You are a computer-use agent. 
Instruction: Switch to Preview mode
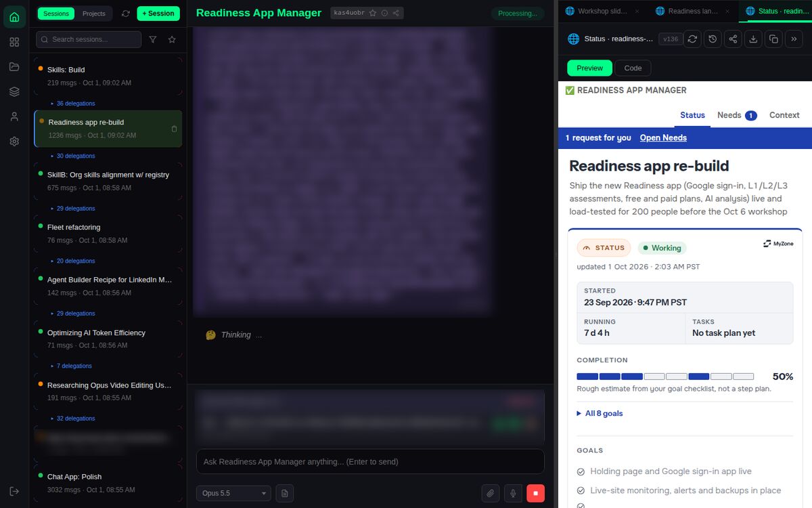tap(589, 68)
